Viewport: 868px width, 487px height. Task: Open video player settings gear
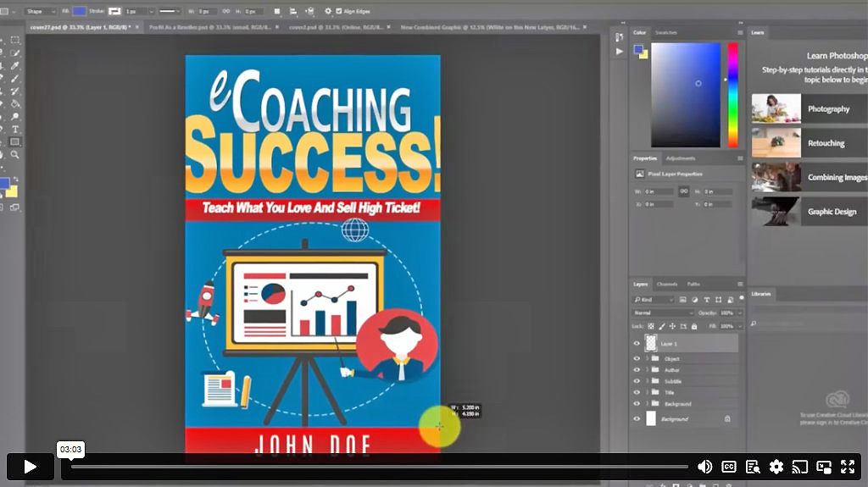pos(776,467)
